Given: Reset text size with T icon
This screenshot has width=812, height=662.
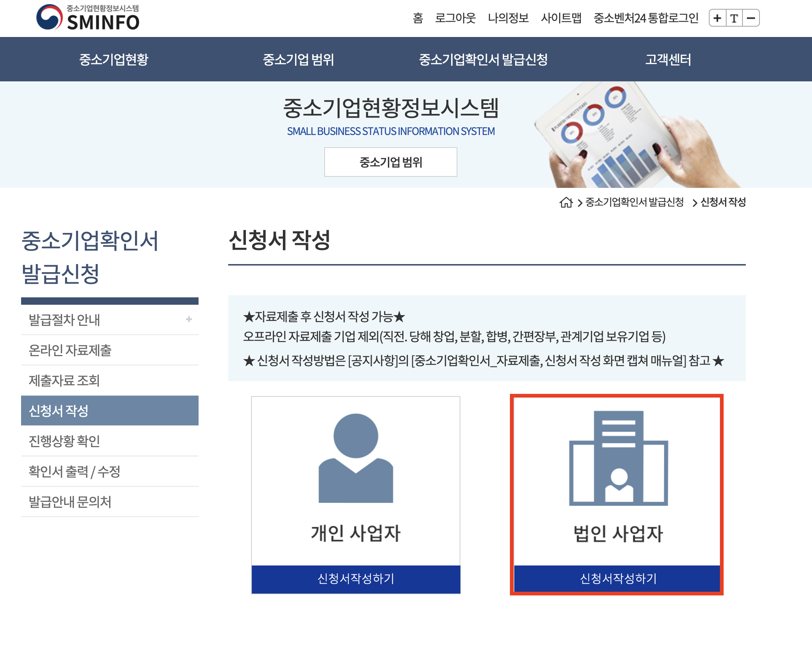Looking at the screenshot, I should click(x=734, y=18).
